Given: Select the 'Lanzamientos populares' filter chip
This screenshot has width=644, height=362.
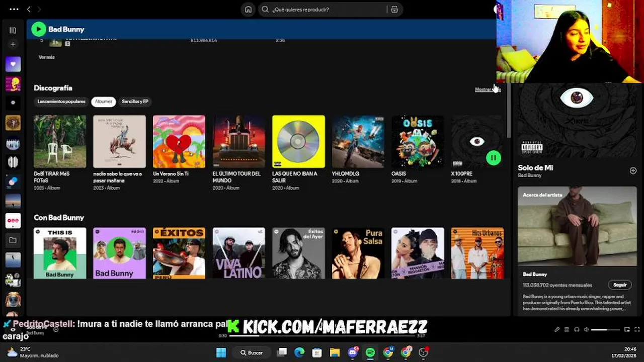Looking at the screenshot, I should pos(61,102).
